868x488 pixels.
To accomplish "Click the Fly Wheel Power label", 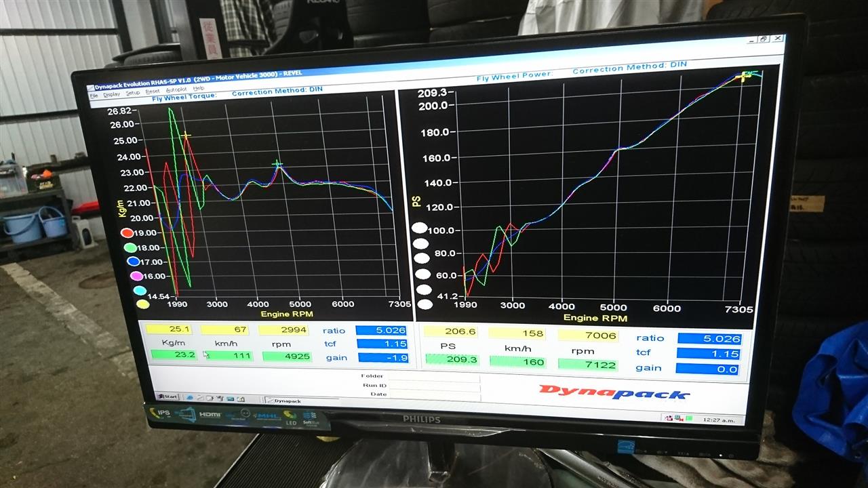I will pyautogui.click(x=515, y=76).
